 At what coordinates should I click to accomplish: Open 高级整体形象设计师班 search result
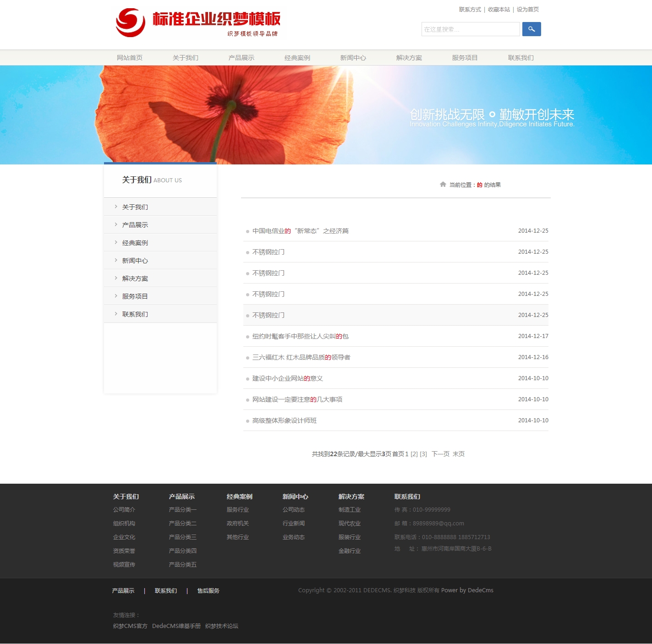coord(284,420)
